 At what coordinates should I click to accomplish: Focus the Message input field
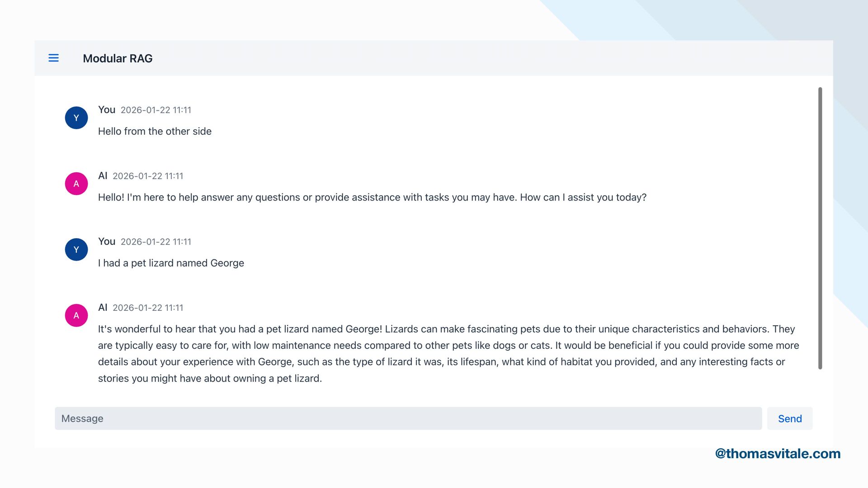[408, 418]
